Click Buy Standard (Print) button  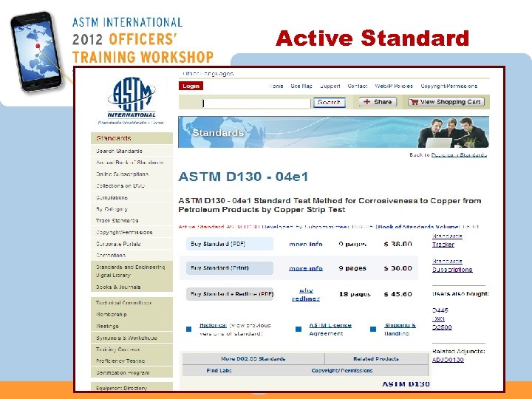coord(229,268)
